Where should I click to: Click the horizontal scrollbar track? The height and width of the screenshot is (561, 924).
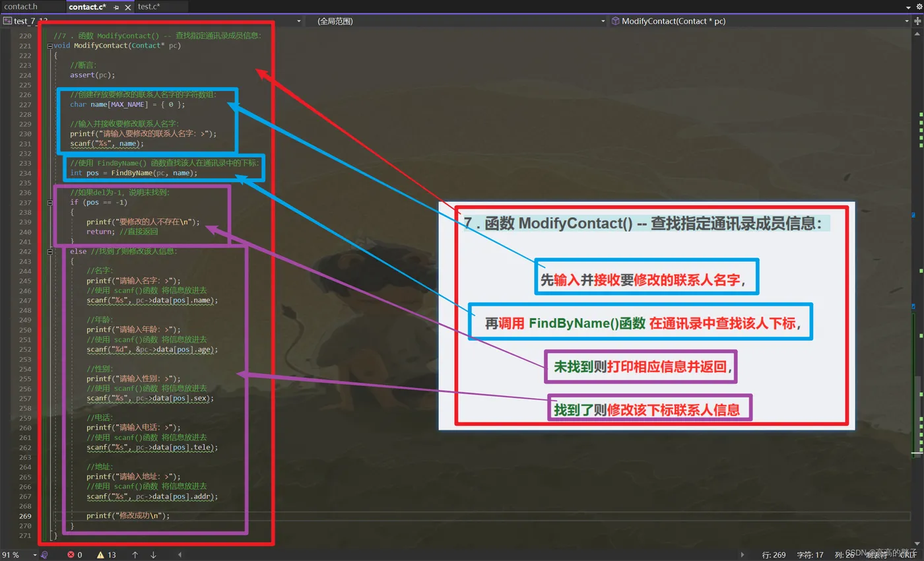click(x=461, y=555)
